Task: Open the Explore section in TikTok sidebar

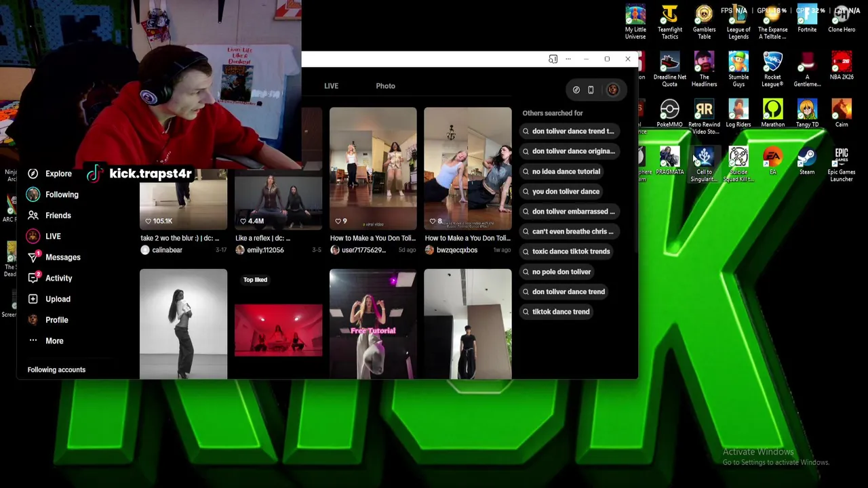Action: [x=50, y=174]
